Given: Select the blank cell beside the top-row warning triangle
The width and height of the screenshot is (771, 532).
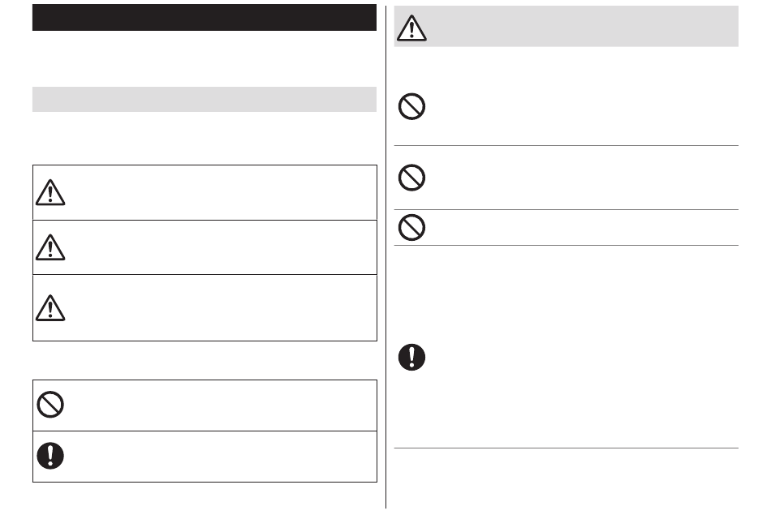Looking at the screenshot, I should 222,192.
